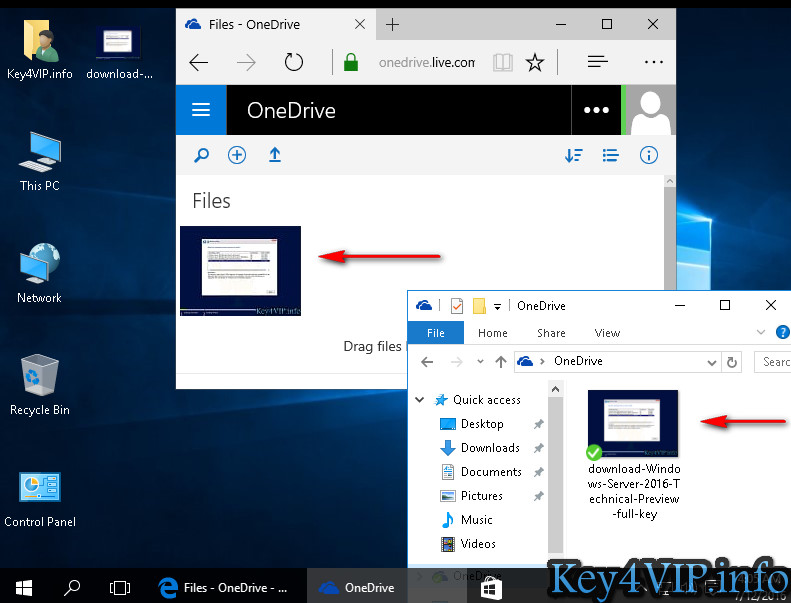Viewport: 791px width, 603px height.
Task: Open the Store icon on taskbar
Action: point(491,588)
